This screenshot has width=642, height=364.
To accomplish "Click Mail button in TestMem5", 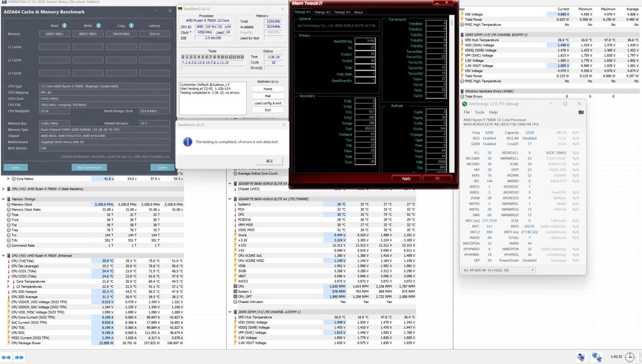I will pyautogui.click(x=268, y=96).
